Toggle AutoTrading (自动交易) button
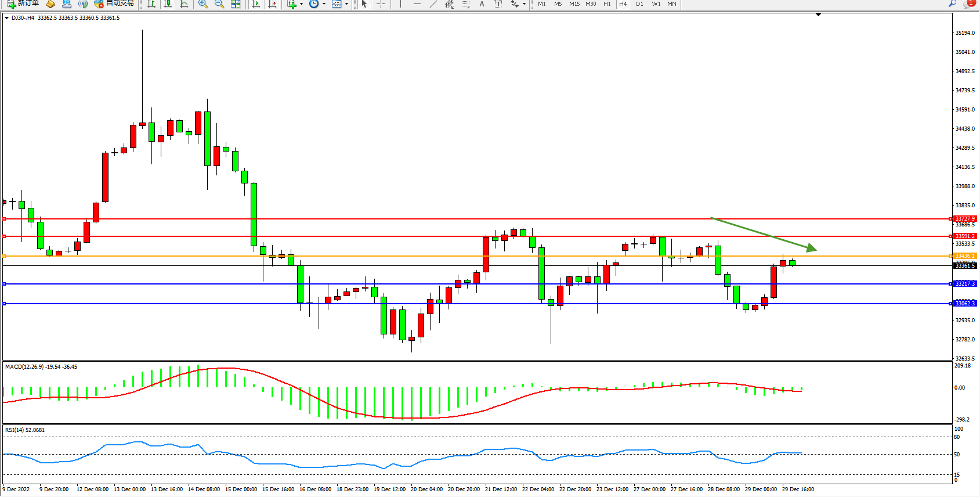Screen dimensions: 980x497 (114, 3)
